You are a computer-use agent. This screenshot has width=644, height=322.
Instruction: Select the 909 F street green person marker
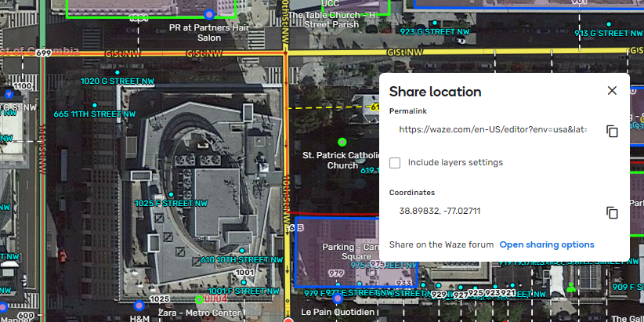point(571,287)
